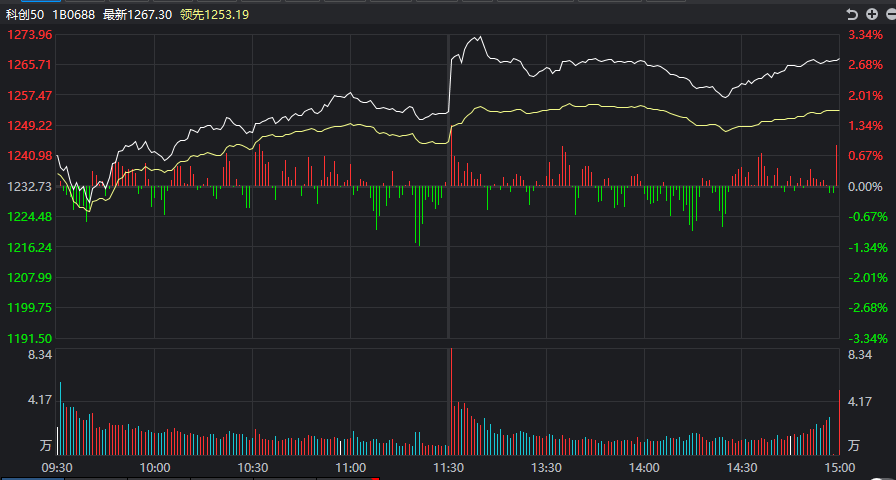Select the 13:30 time marker on the axis

546,467
